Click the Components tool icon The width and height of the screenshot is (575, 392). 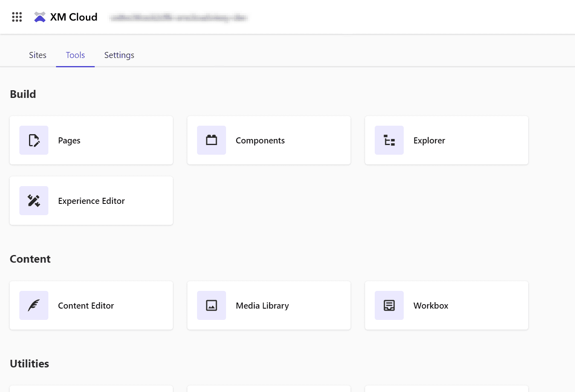tap(212, 140)
